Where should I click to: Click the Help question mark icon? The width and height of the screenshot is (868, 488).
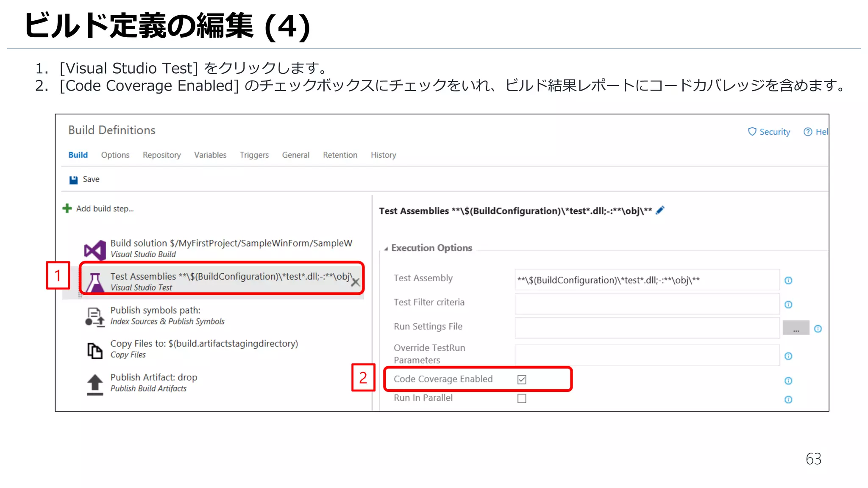click(x=808, y=132)
